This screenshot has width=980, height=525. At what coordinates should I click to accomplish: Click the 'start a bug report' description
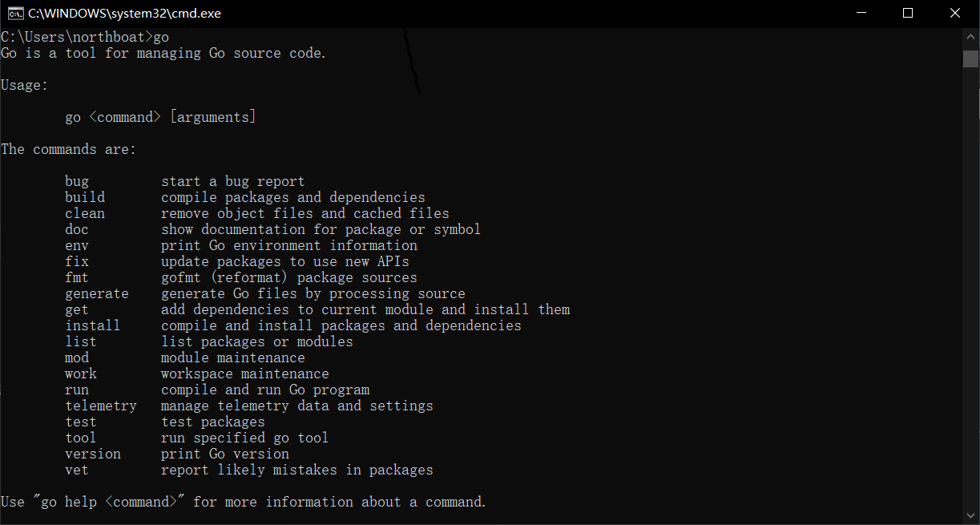point(232,181)
